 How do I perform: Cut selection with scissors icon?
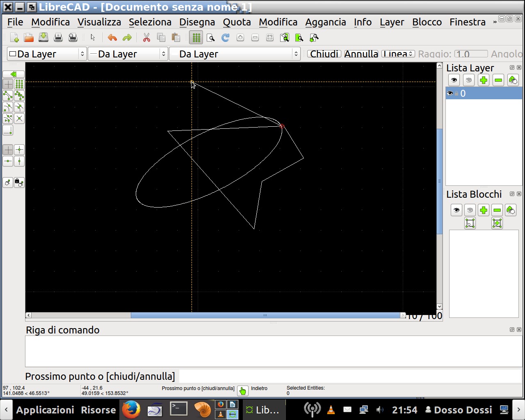pos(146,38)
